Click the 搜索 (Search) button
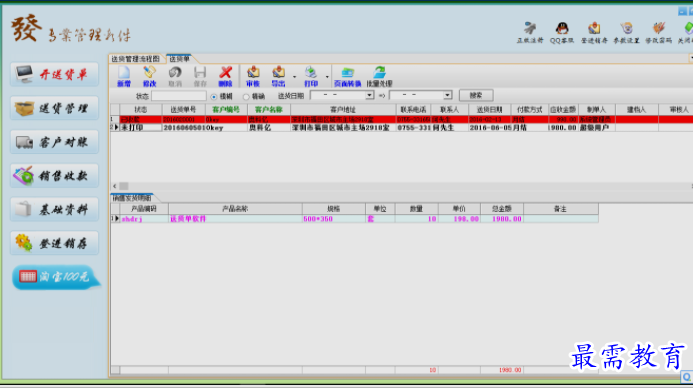The width and height of the screenshot is (693, 388). [x=476, y=95]
